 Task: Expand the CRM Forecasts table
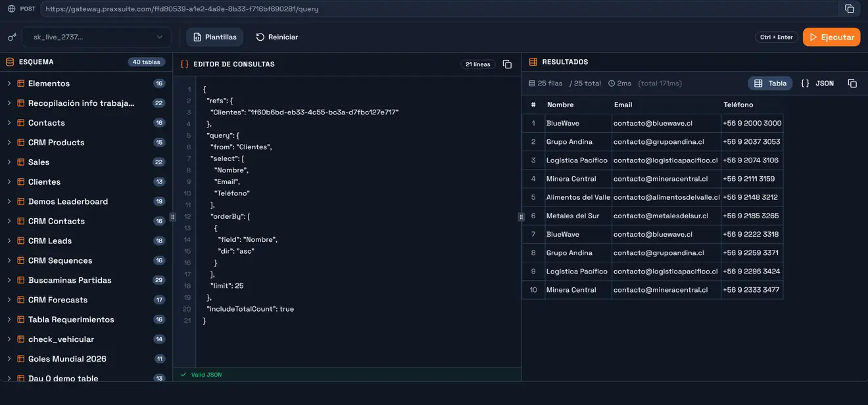[x=9, y=300]
